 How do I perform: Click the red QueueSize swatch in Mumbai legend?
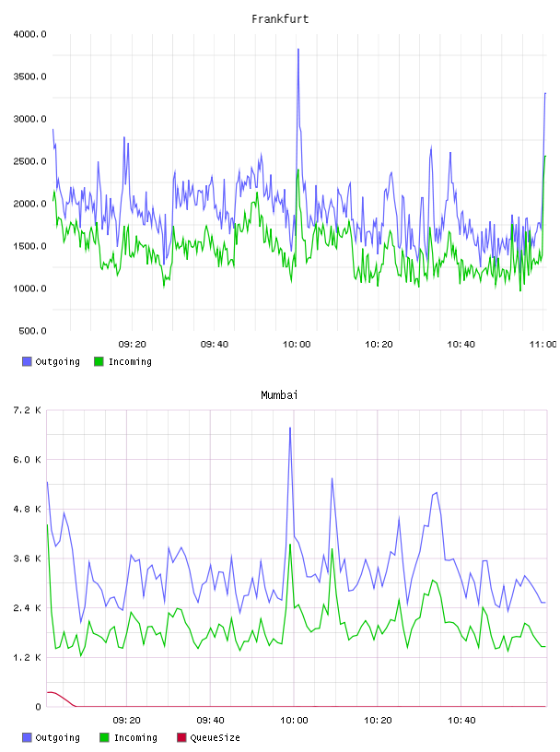click(181, 737)
